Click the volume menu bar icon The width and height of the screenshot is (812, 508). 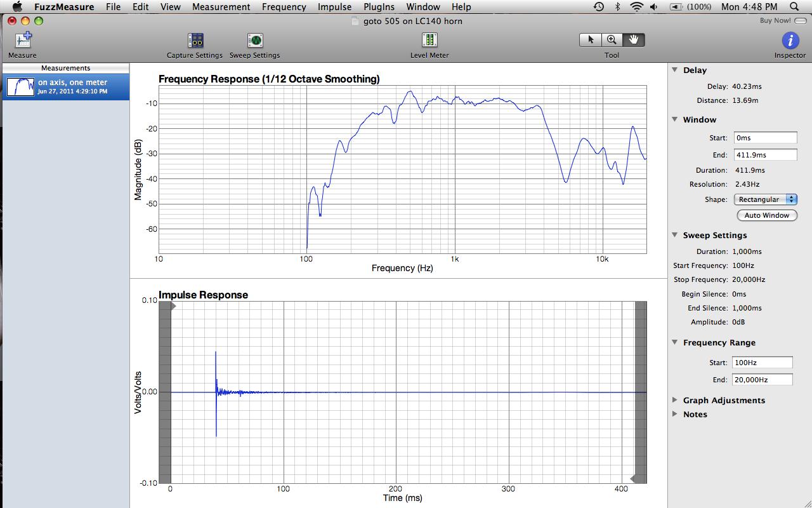tap(654, 6)
